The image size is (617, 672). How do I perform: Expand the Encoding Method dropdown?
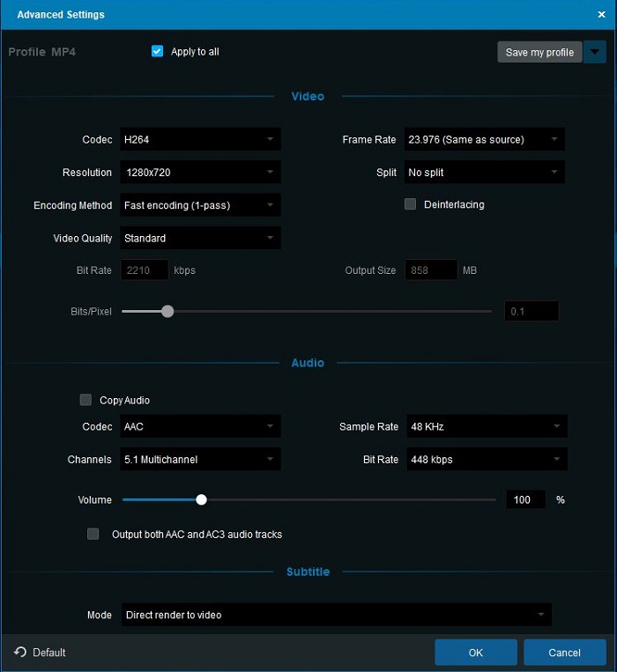click(x=200, y=205)
